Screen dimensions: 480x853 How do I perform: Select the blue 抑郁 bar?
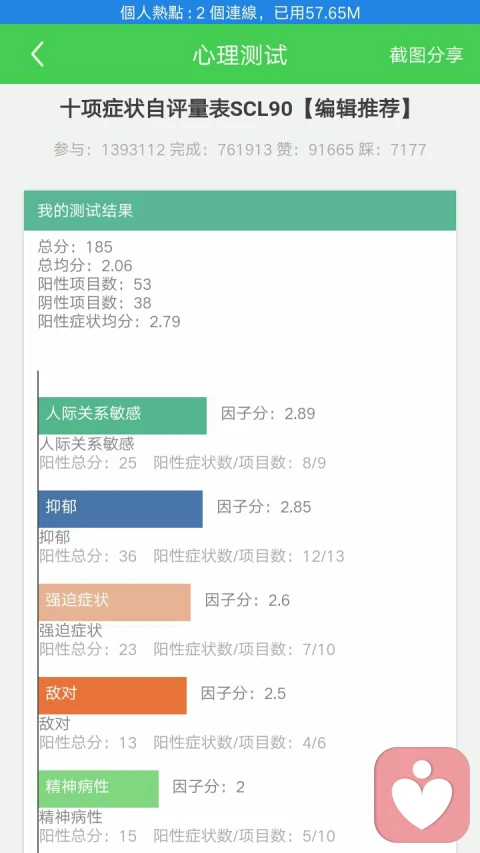[120, 509]
